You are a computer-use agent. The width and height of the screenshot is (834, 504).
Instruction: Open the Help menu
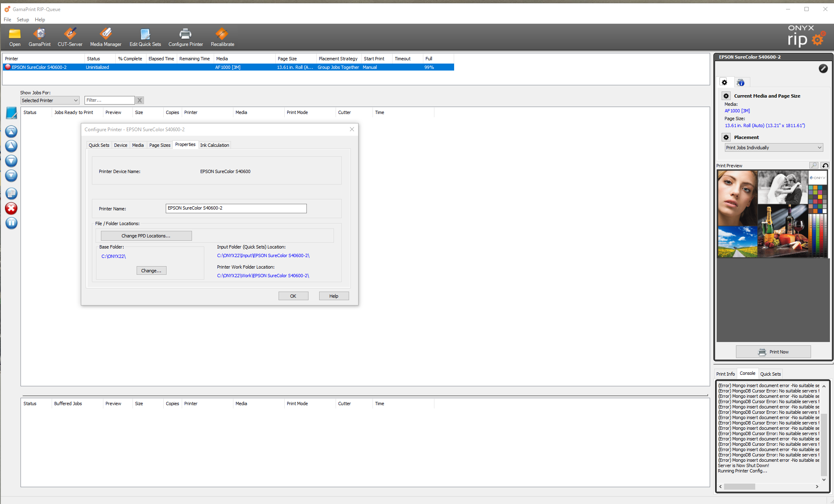click(x=40, y=20)
